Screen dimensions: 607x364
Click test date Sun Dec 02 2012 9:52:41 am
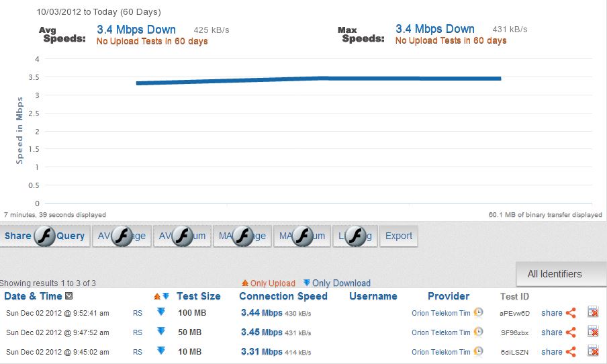pos(58,313)
